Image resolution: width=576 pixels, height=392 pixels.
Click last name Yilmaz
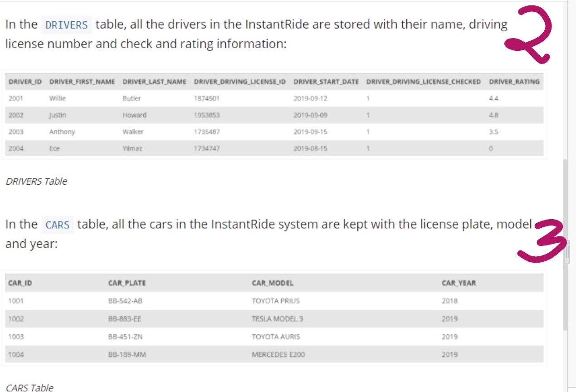pos(132,148)
